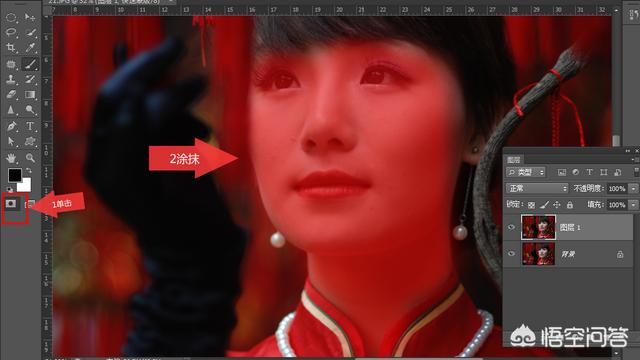Open the layer filter type dropdown
The image size is (640, 360).
(526, 172)
